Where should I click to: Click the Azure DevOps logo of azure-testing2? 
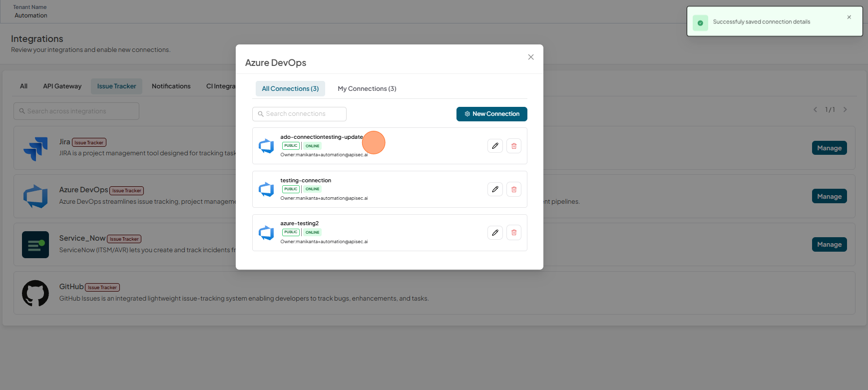click(266, 233)
